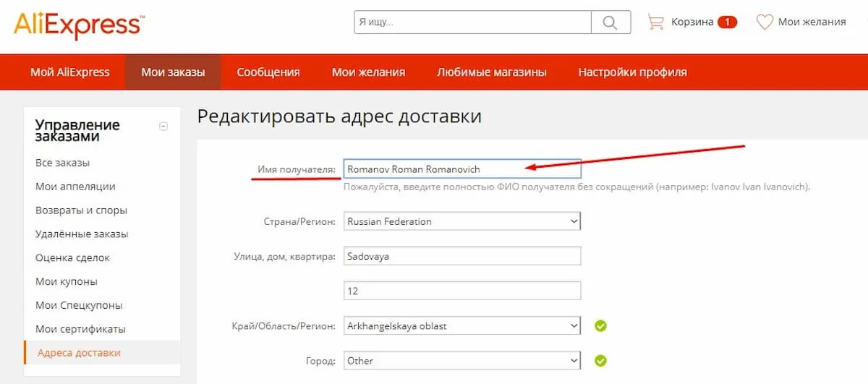Go to the Любимые магазины tab
The height and width of the screenshot is (384, 868).
pyautogui.click(x=492, y=72)
